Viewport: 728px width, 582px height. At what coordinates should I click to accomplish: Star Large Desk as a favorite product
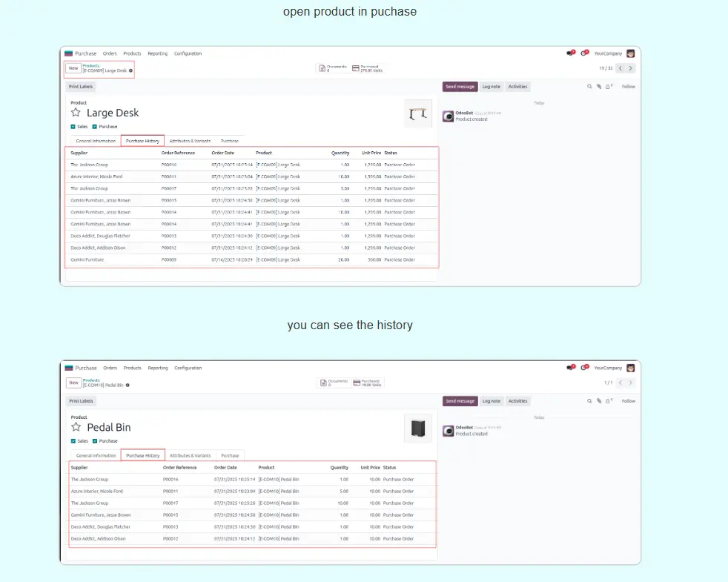[x=76, y=113]
